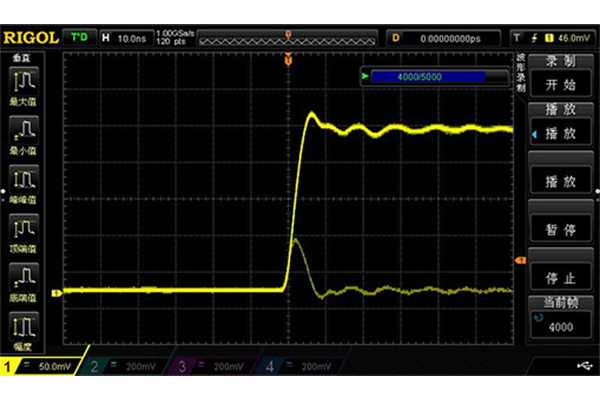
Task: Open the 录制 开始 (record start) menu item
Action: pyautogui.click(x=559, y=73)
